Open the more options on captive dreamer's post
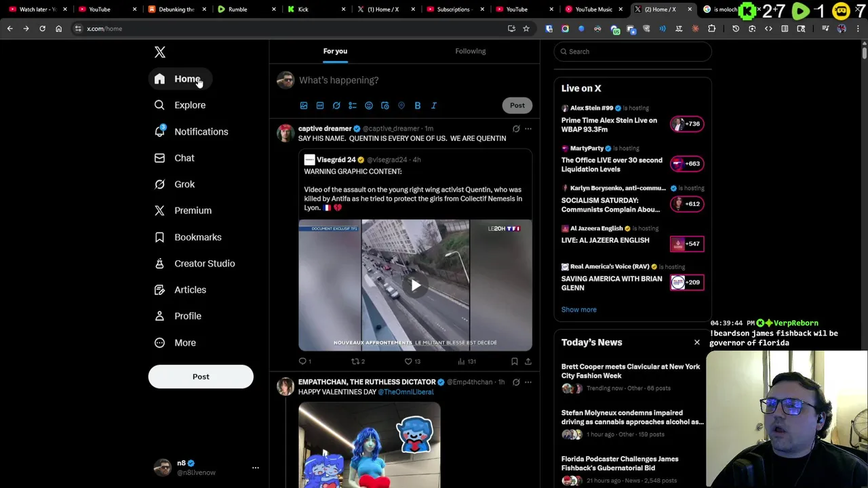The image size is (868, 488). (528, 129)
